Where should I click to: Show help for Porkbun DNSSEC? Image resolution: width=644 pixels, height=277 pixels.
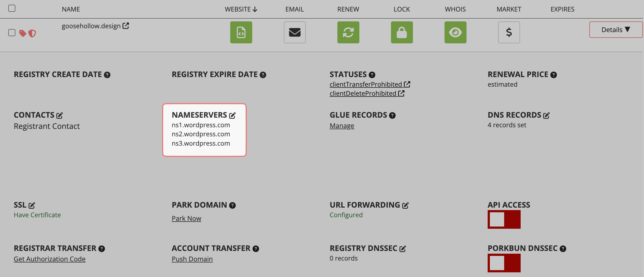pyautogui.click(x=563, y=249)
